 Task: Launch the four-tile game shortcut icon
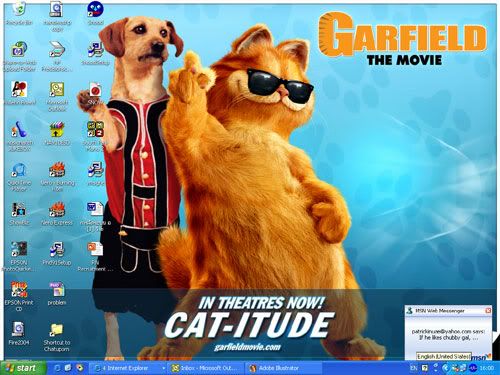point(95,129)
